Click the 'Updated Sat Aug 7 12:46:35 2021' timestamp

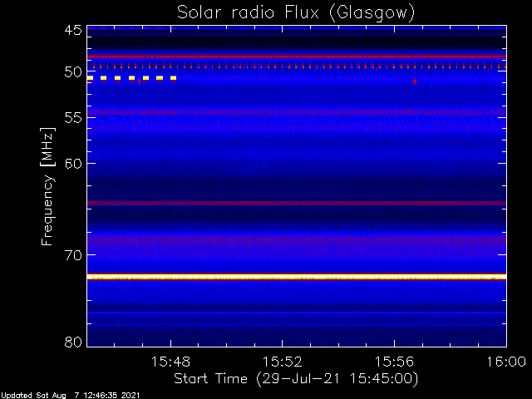[70, 396]
